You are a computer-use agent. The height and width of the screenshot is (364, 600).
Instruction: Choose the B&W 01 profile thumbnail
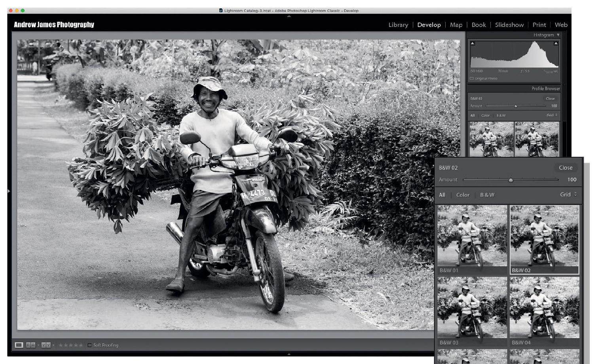pos(472,239)
